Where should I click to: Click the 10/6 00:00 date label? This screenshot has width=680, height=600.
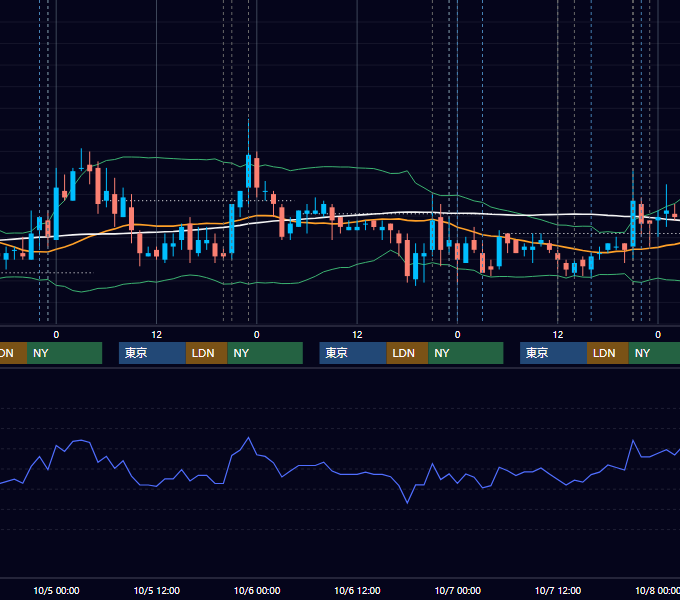point(257,590)
